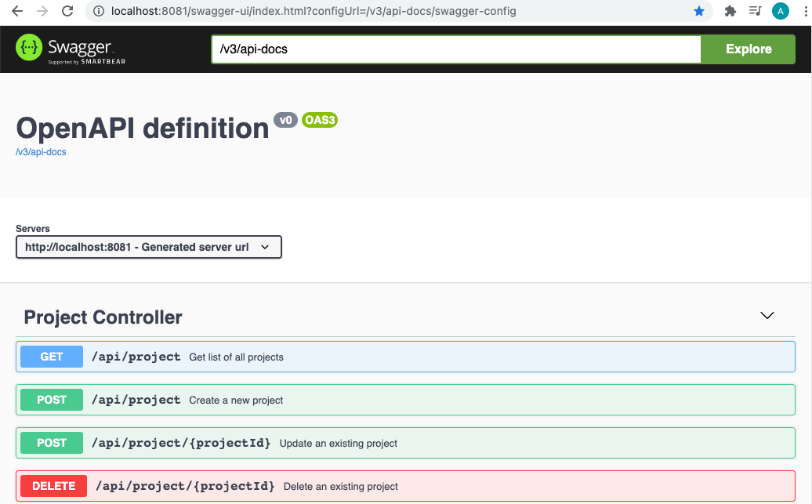Collapse the Project Controller section
Image resolution: width=812 pixels, height=504 pixels.
click(x=767, y=316)
